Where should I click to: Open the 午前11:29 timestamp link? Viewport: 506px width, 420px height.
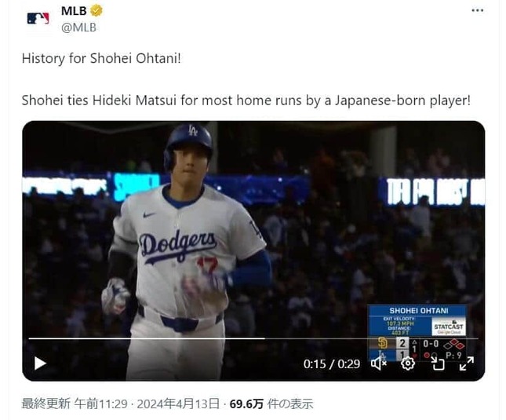(x=100, y=404)
